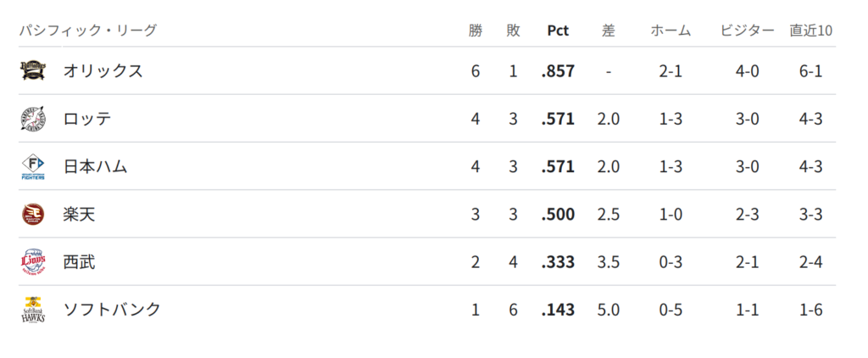
Task: Open the オリックス team link
Action: tap(103, 70)
